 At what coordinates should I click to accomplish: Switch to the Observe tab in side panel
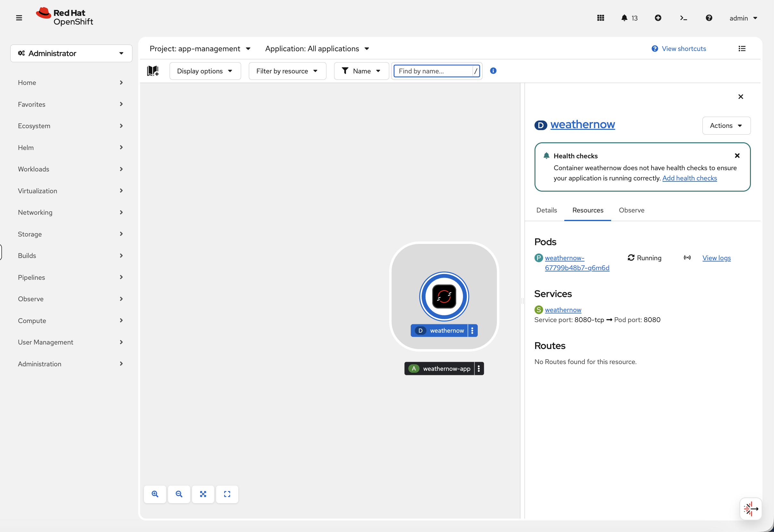tap(631, 210)
